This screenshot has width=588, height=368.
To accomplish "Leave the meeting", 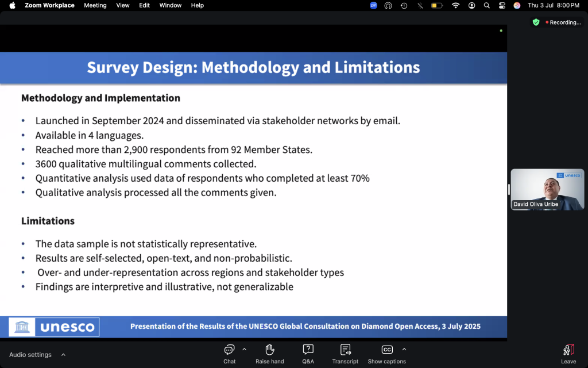I will [x=568, y=354].
